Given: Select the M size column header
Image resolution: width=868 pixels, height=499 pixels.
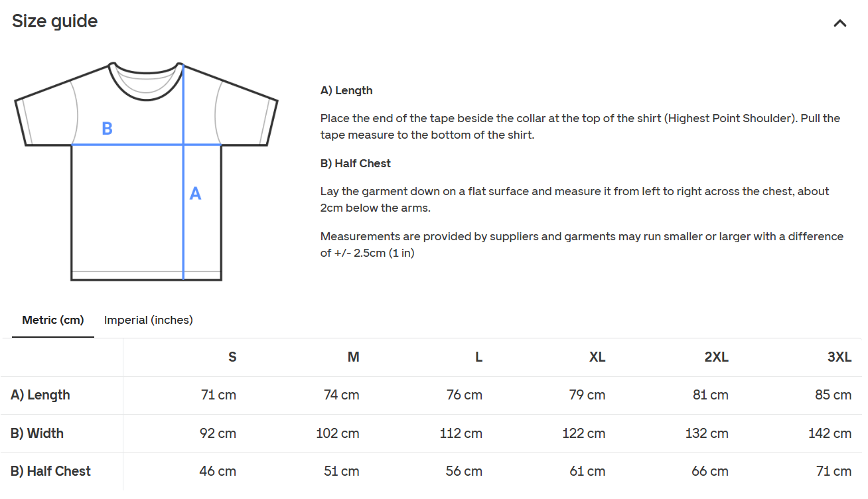Looking at the screenshot, I should coord(353,357).
